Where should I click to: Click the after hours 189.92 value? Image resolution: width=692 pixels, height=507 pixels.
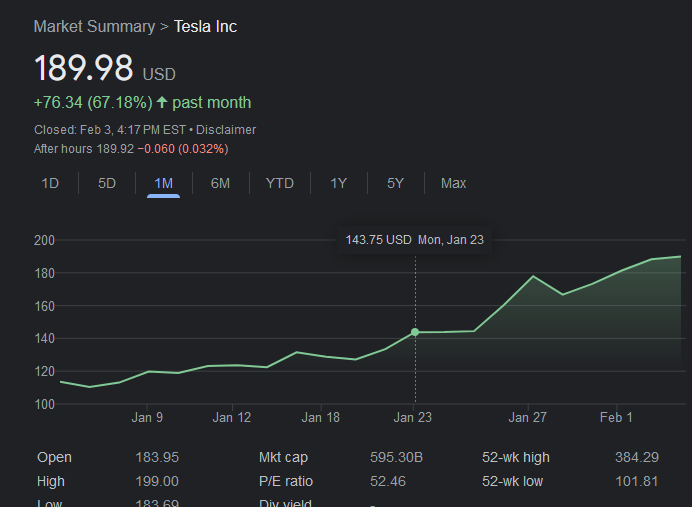(x=115, y=149)
